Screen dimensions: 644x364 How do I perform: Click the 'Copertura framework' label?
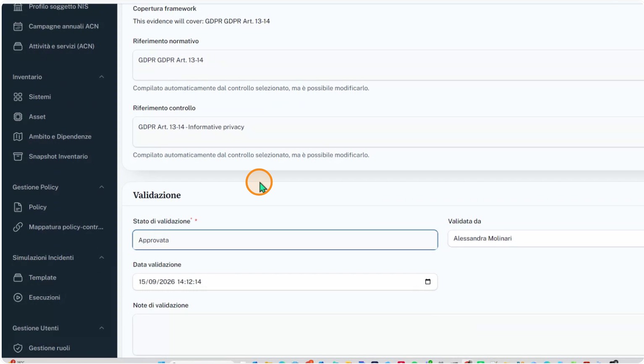(165, 8)
